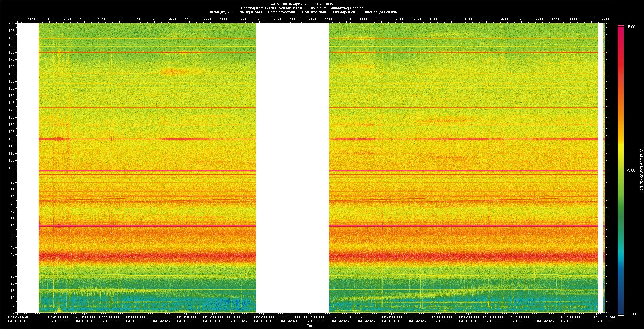Click the Cuttoff(Hz):200 header text
Viewport: 644px width, 329px height.
coord(220,12)
